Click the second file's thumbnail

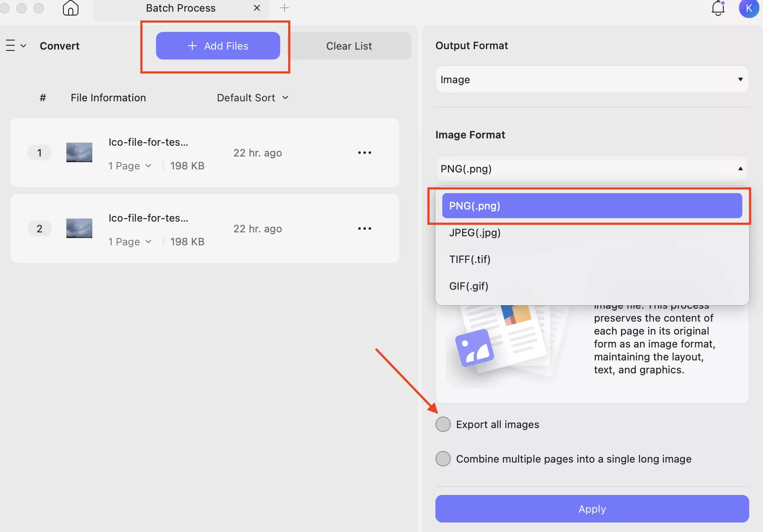(79, 228)
